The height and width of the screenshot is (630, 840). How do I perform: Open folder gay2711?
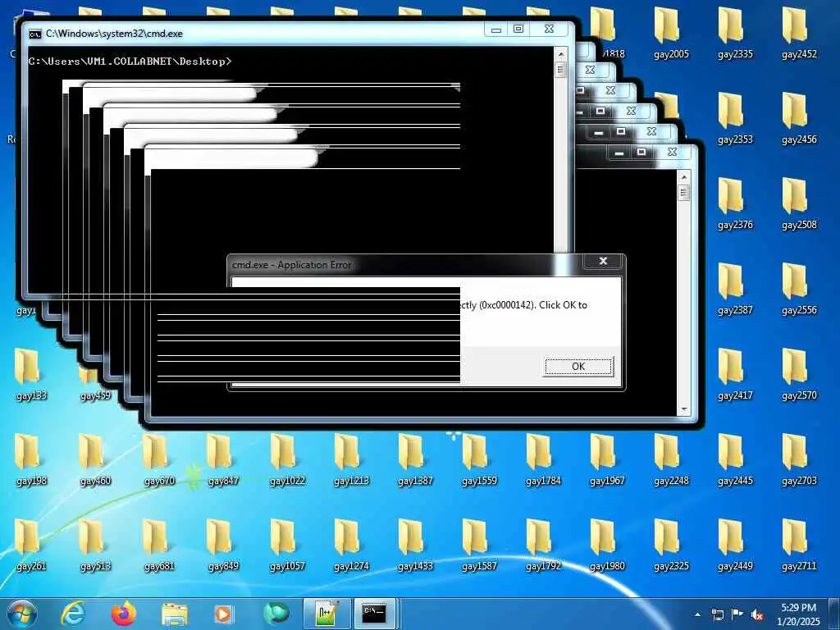799,545
